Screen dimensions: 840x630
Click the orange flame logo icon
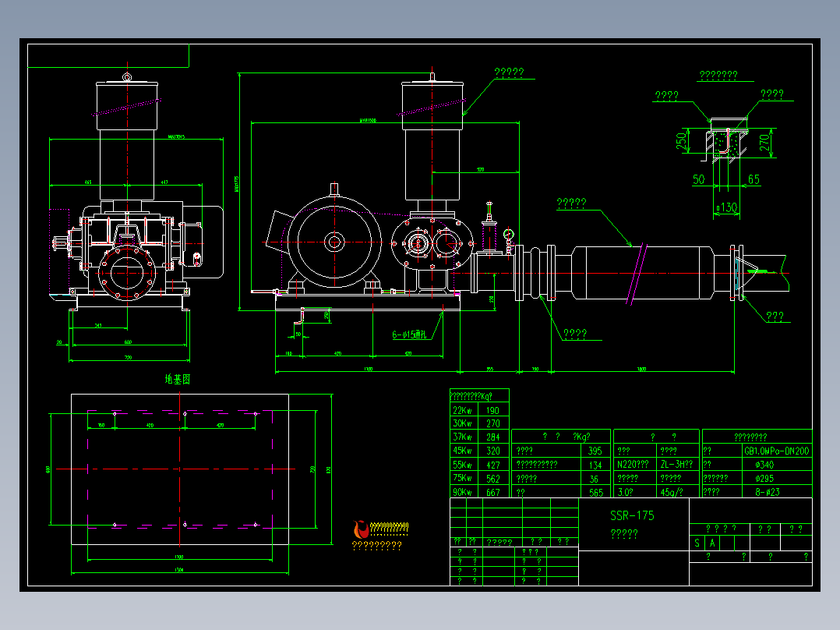click(361, 529)
